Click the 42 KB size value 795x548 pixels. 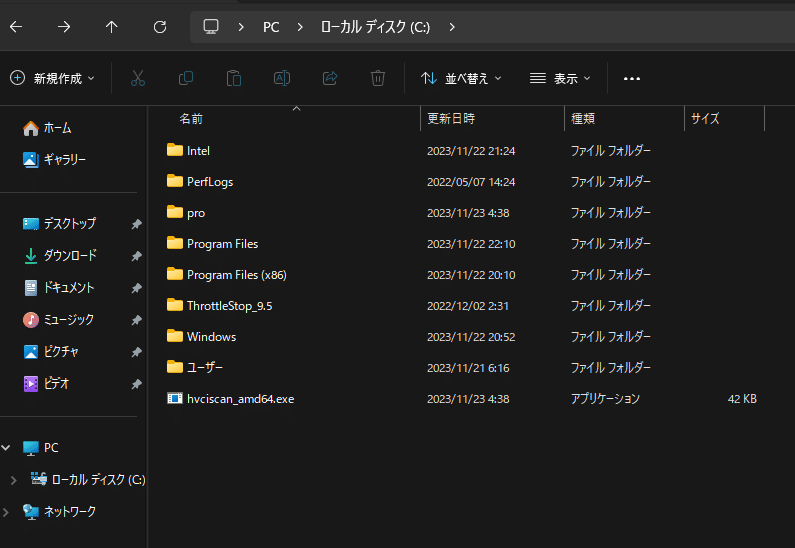click(742, 399)
